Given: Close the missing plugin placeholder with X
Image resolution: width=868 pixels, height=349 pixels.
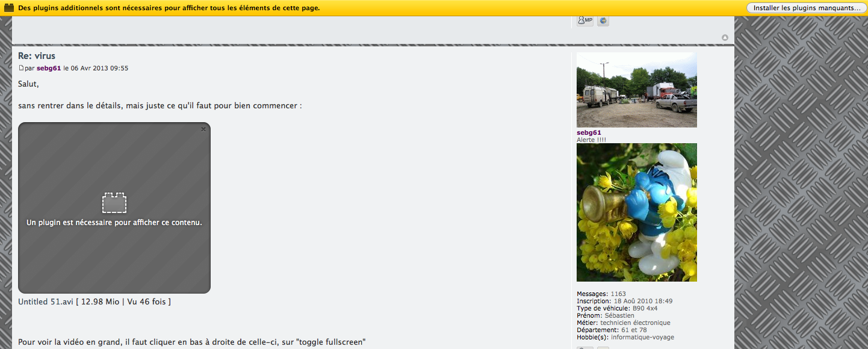Looking at the screenshot, I should (x=203, y=129).
